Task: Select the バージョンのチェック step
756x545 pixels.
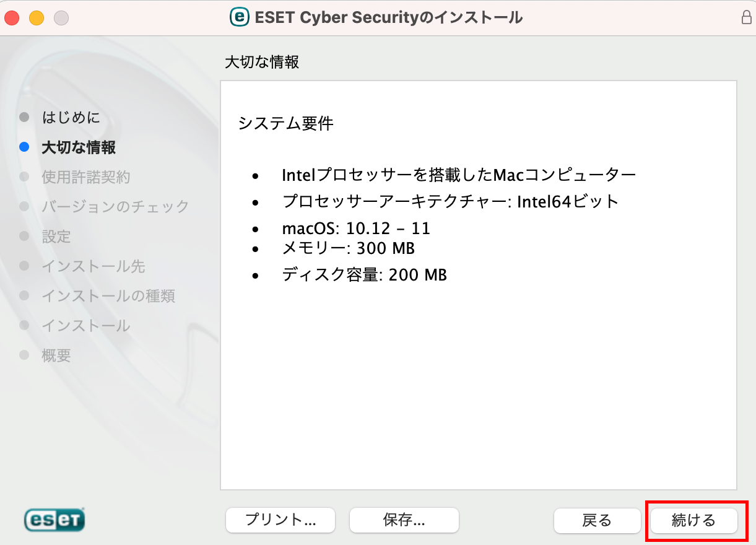Action: 115,206
